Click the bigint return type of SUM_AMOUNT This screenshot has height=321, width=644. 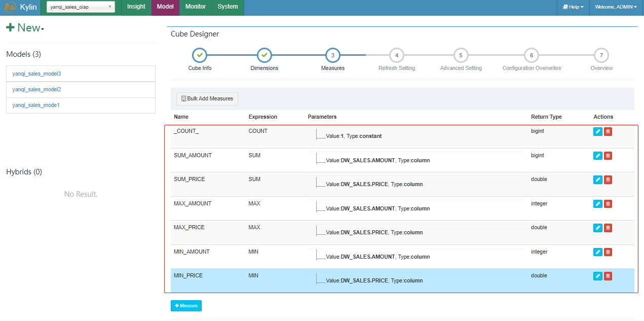pos(538,155)
